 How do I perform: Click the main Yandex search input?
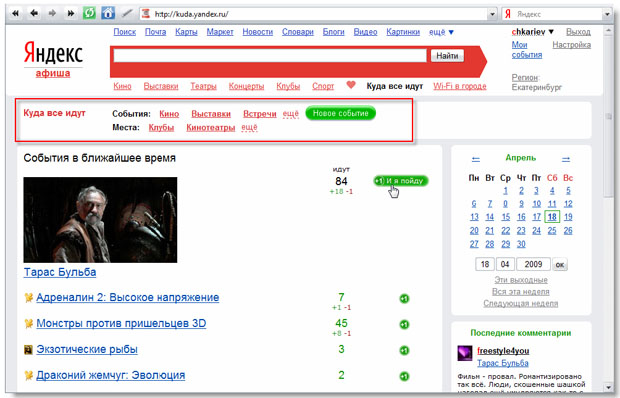(x=270, y=56)
